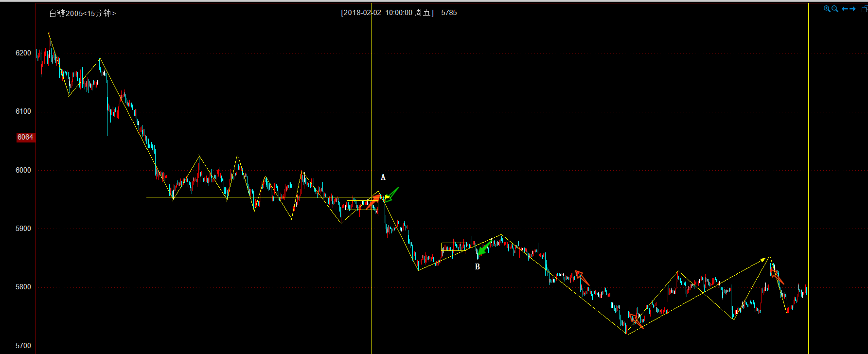Click the point label B on the chart

(478, 267)
